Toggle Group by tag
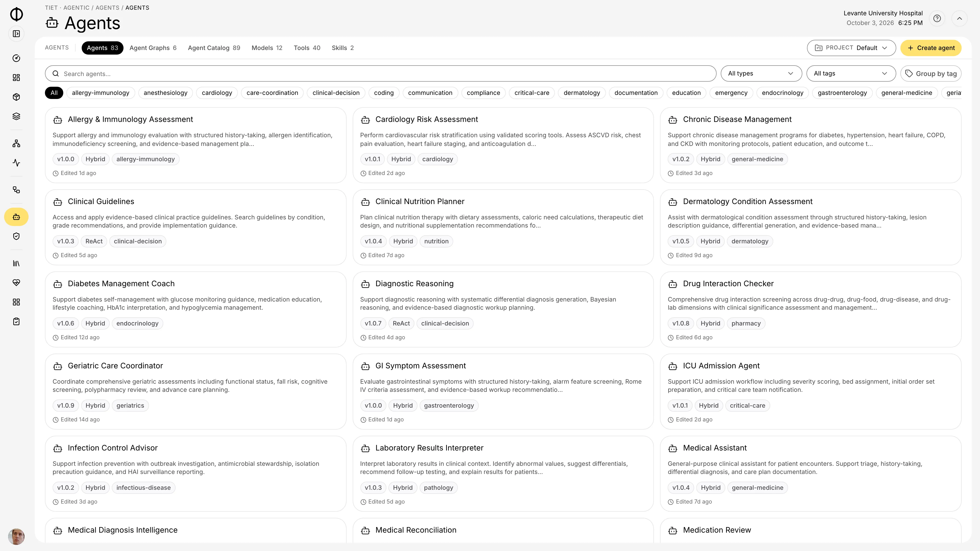The width and height of the screenshot is (980, 551). point(930,74)
